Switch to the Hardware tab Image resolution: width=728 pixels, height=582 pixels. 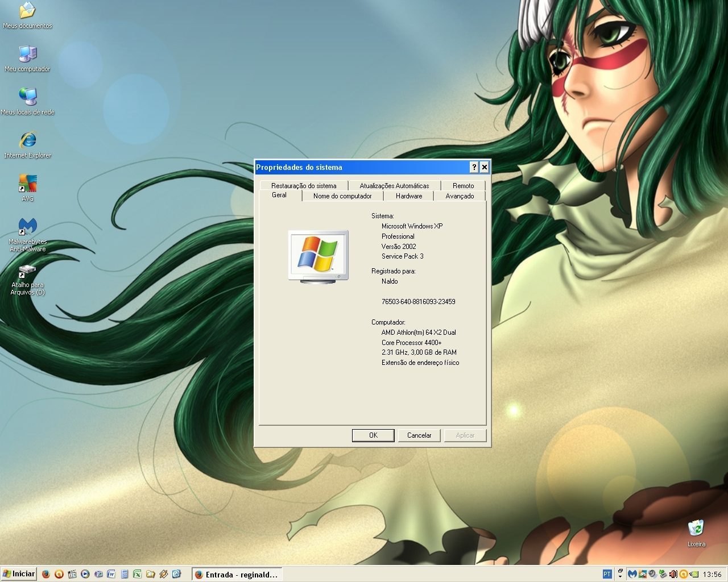[x=409, y=196]
